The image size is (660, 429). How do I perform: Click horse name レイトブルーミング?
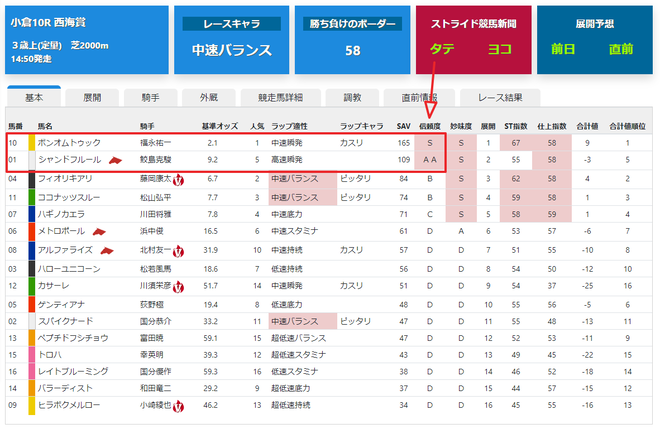[x=73, y=372]
